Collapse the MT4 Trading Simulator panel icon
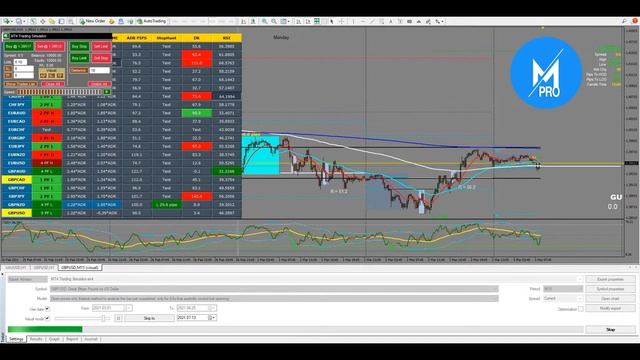The height and width of the screenshot is (360, 640). pyautogui.click(x=6, y=36)
